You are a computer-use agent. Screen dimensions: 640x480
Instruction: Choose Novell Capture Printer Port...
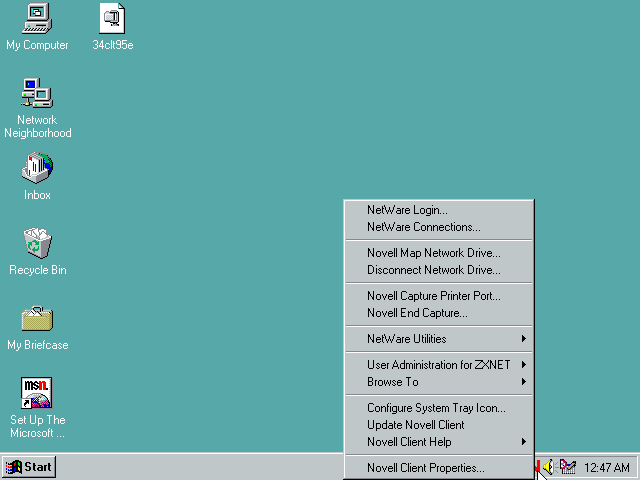pos(439,296)
